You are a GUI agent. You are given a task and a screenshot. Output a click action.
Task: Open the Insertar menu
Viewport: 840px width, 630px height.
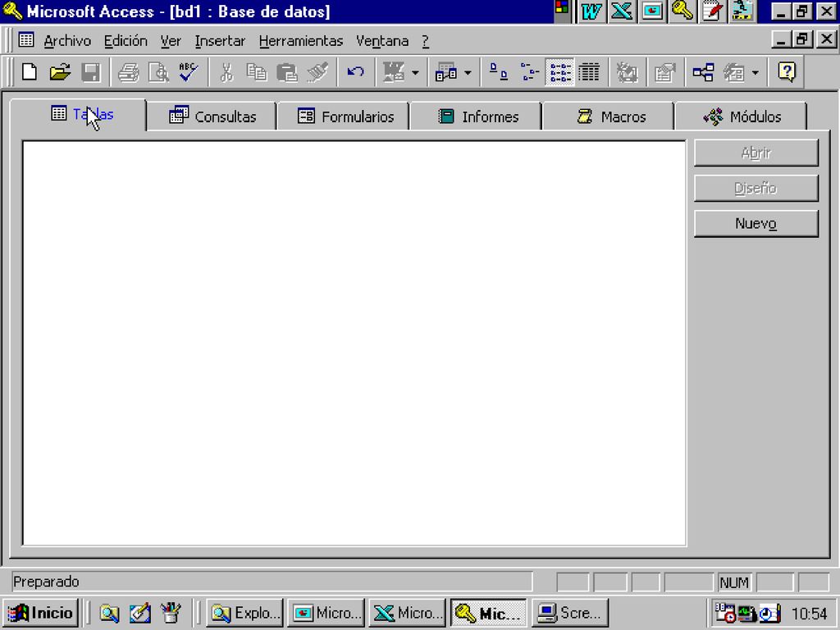(220, 41)
